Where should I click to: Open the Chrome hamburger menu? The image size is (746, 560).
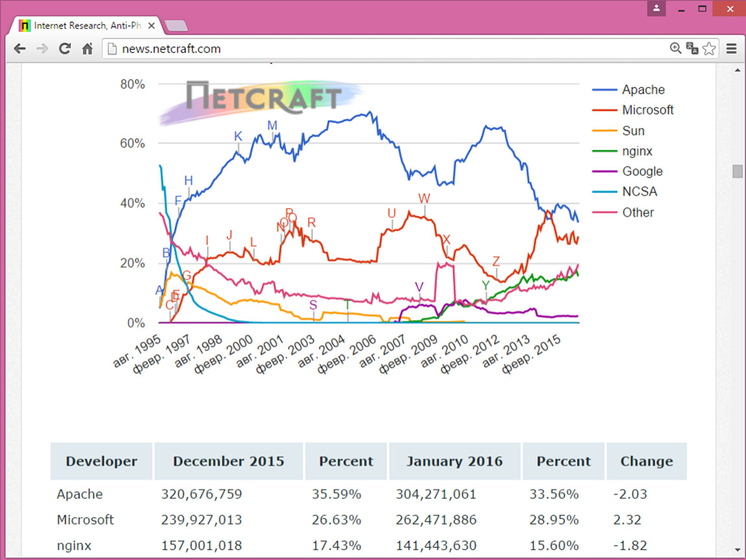click(732, 49)
